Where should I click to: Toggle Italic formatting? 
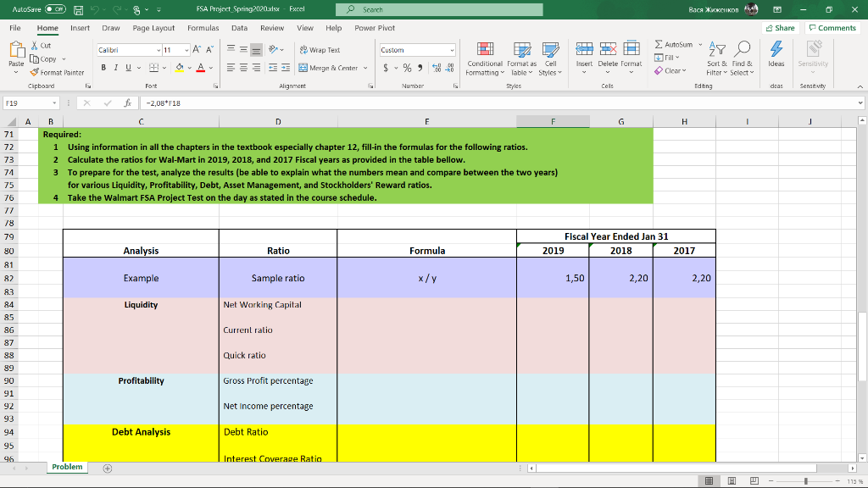point(115,68)
